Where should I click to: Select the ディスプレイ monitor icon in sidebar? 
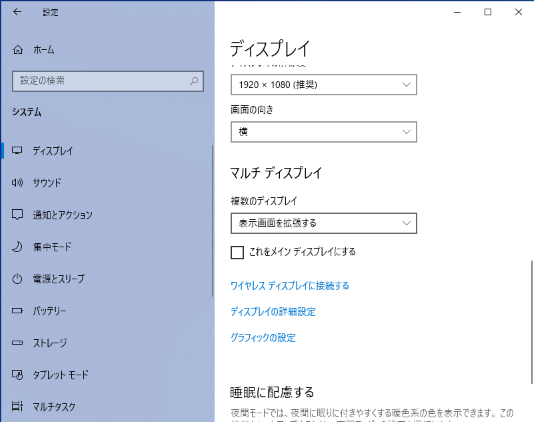pyautogui.click(x=17, y=150)
